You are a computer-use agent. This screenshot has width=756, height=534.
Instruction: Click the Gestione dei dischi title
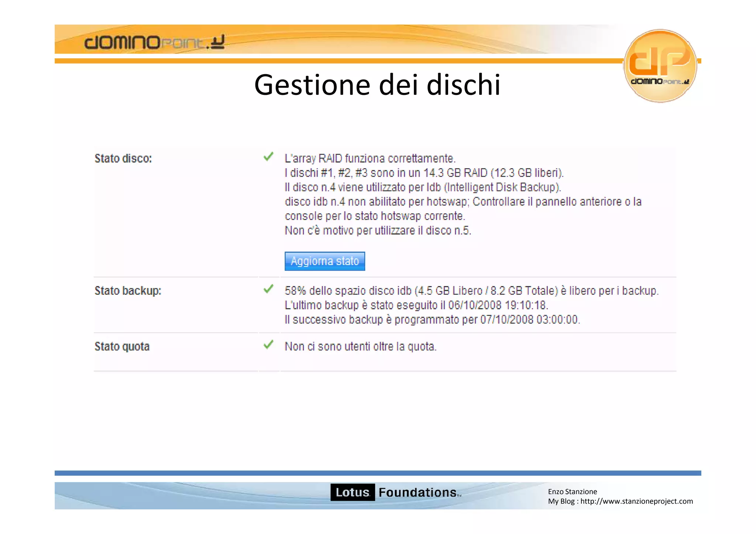pyautogui.click(x=377, y=85)
